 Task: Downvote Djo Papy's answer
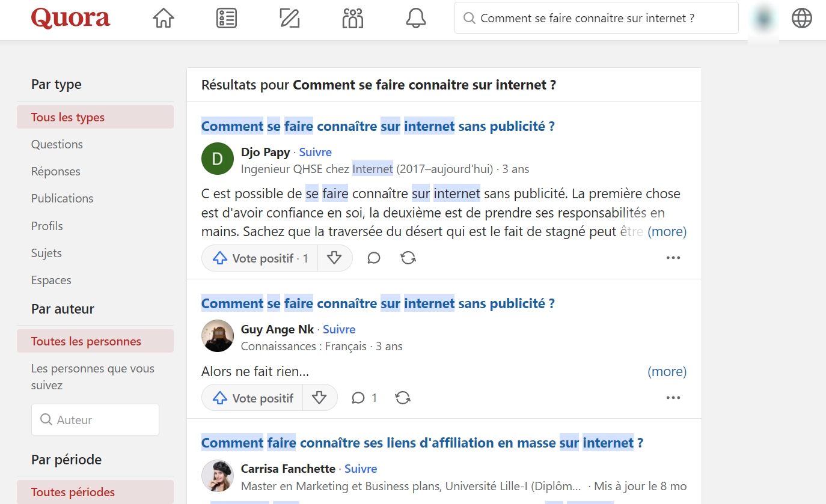pos(335,258)
